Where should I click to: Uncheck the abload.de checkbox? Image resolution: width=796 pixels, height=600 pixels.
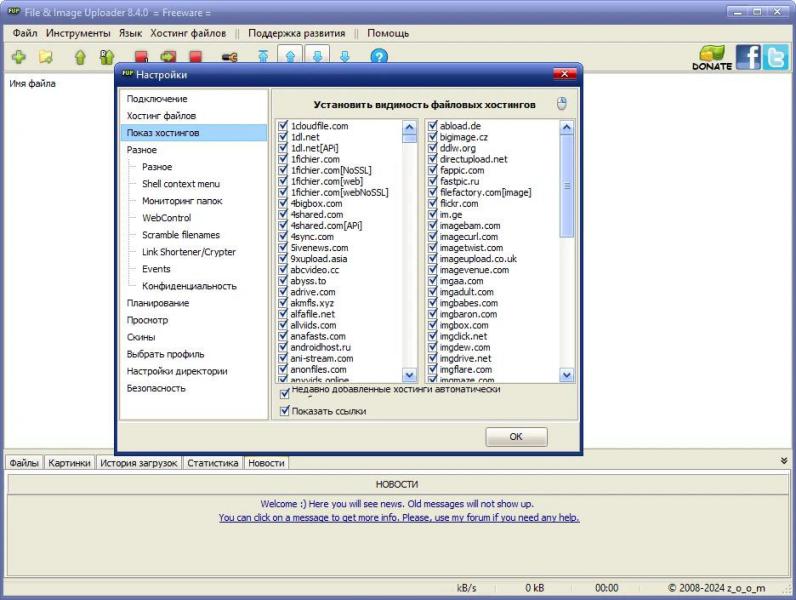(x=433, y=125)
